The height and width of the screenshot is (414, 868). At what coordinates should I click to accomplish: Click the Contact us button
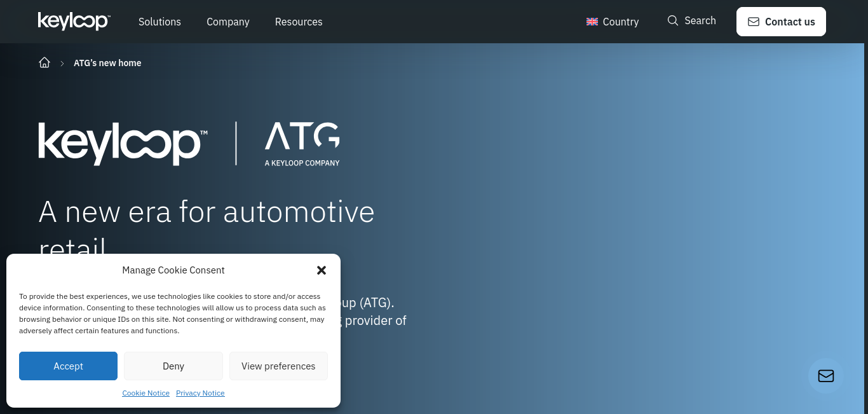point(781,22)
